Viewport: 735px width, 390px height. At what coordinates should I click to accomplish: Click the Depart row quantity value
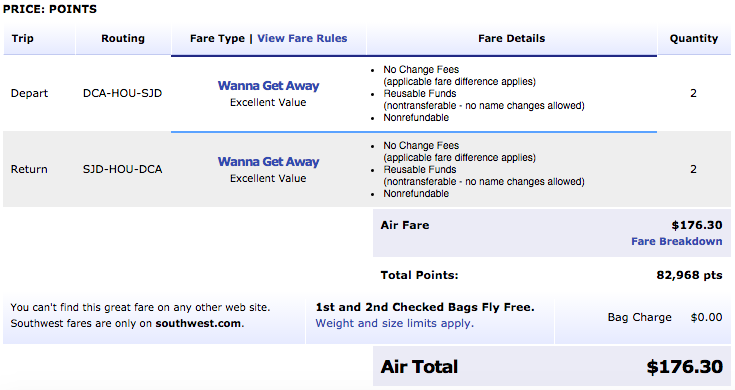coord(693,93)
